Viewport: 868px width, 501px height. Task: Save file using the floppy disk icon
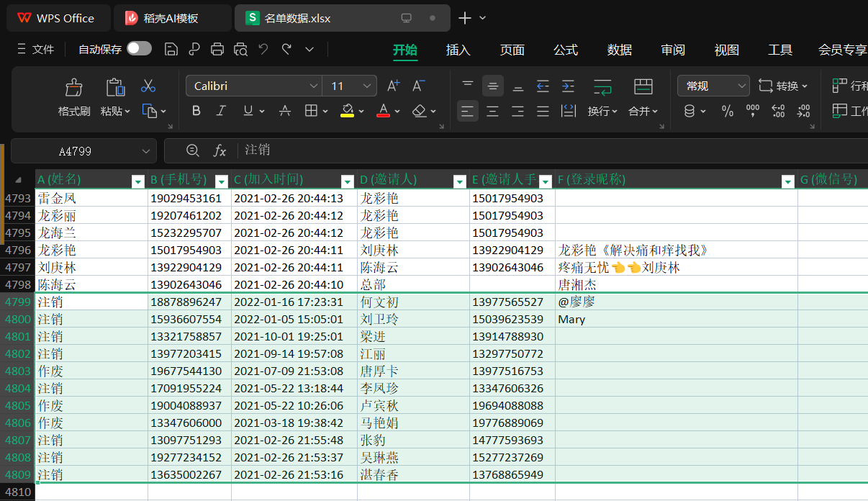click(x=171, y=49)
